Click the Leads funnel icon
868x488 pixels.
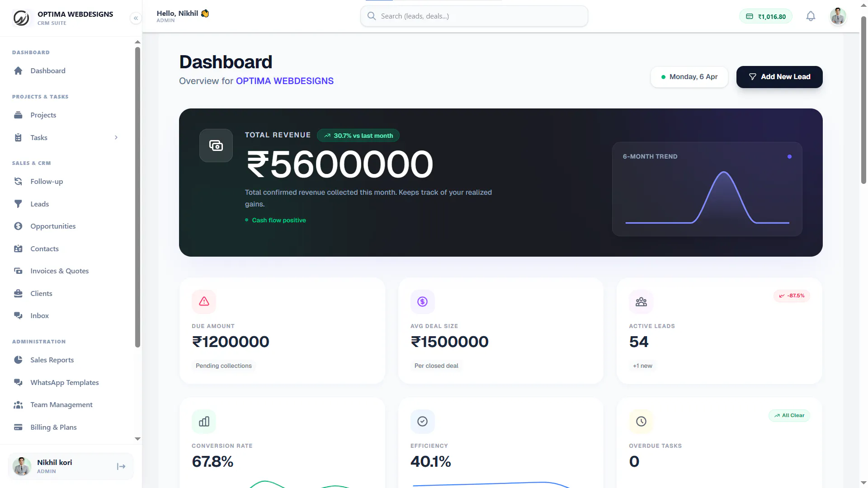[18, 204]
